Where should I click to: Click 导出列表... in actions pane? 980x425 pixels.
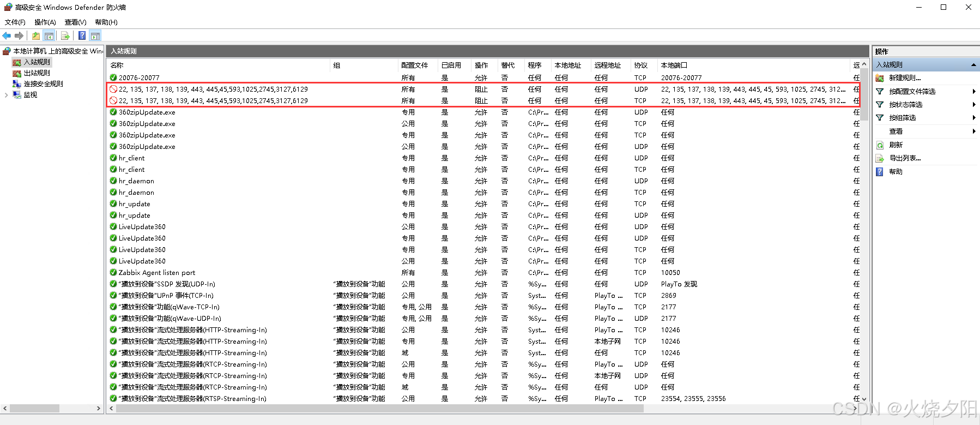click(905, 158)
